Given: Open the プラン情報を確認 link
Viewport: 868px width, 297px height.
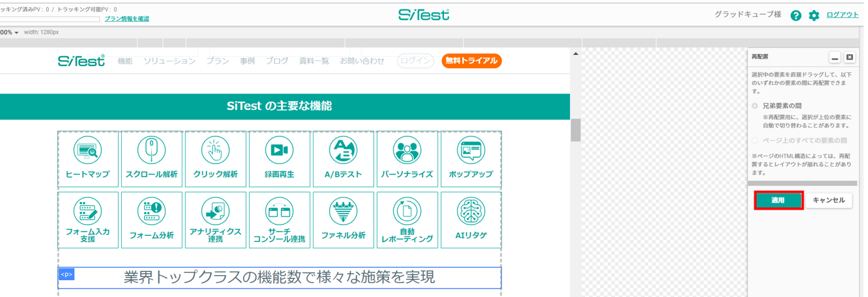Looking at the screenshot, I should click(x=127, y=19).
